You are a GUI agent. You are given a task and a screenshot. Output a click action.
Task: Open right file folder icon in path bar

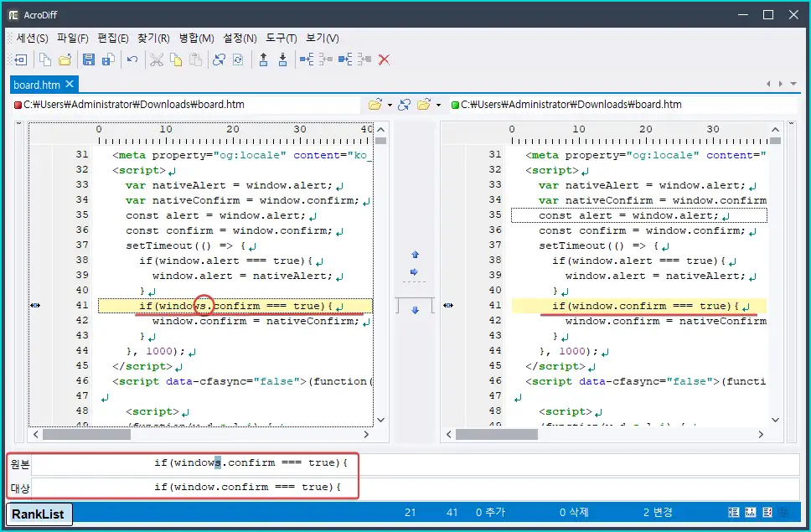click(424, 105)
